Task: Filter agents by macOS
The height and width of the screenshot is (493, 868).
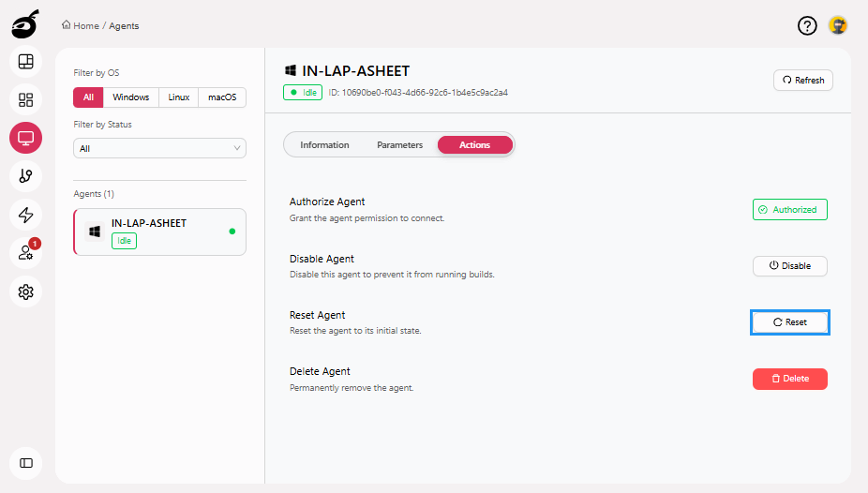Action: (222, 97)
